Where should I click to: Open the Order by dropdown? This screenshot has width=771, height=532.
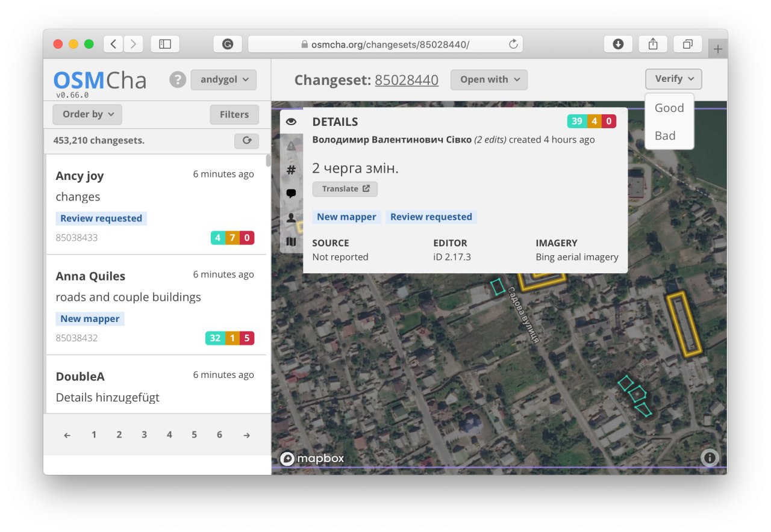(87, 114)
